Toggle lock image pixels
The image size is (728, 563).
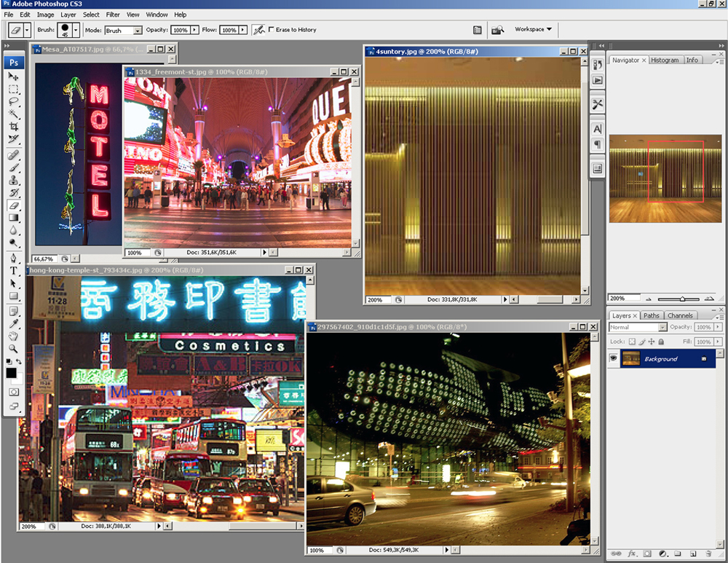641,342
